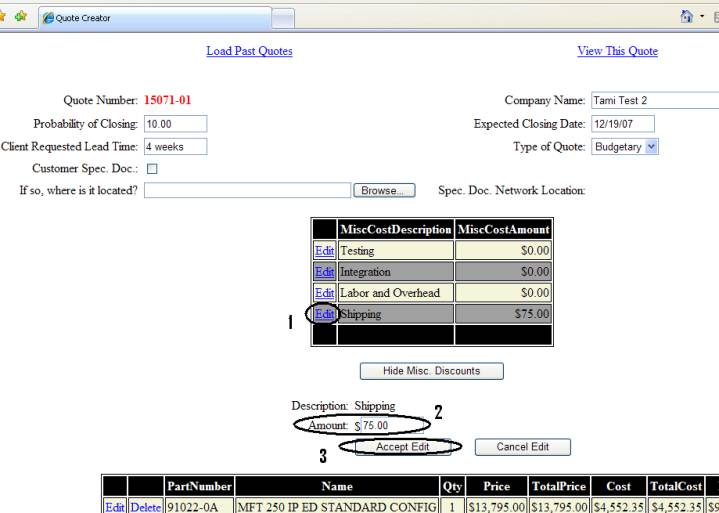Edit the Shipping misc cost row
The height and width of the screenshot is (513, 719).
[x=324, y=314]
